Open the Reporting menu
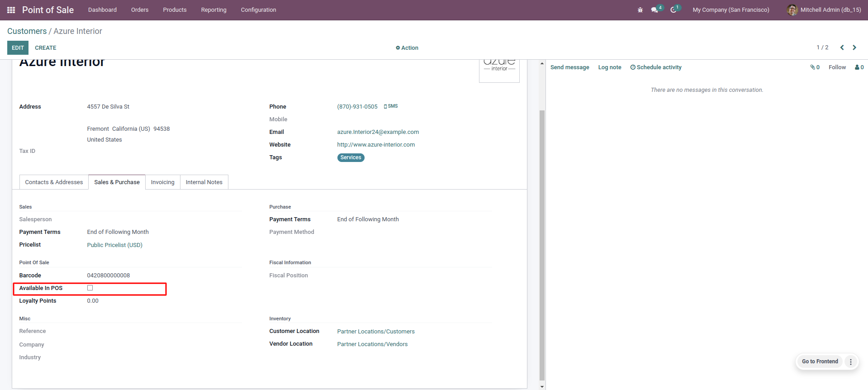Screen dimensions: 868x390 point(214,10)
